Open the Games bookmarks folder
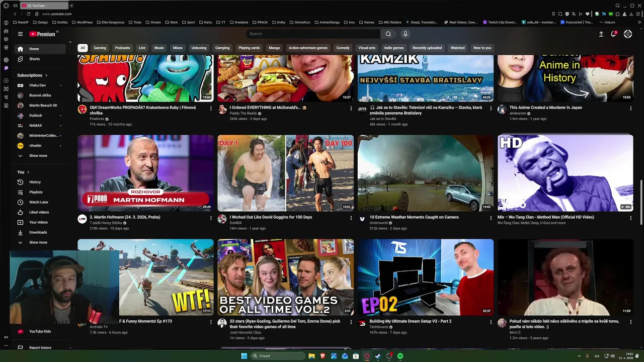Screen dimensions: 644x362 tap(366, 22)
